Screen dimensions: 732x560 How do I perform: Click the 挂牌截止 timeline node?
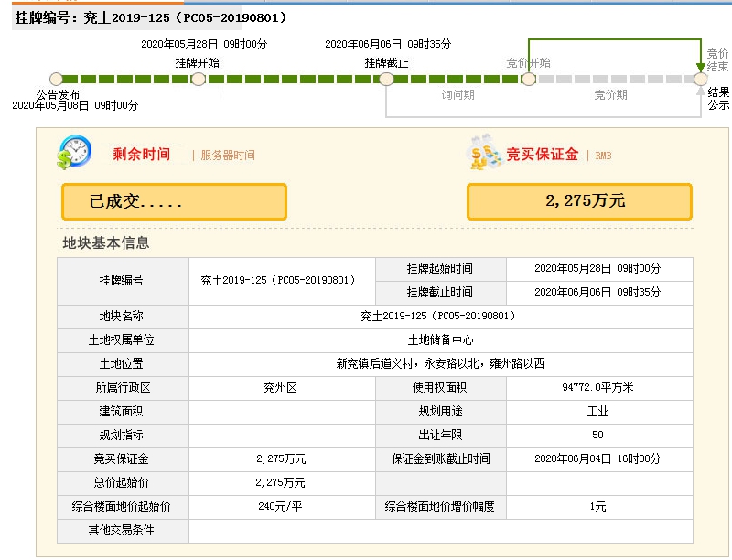[386, 80]
